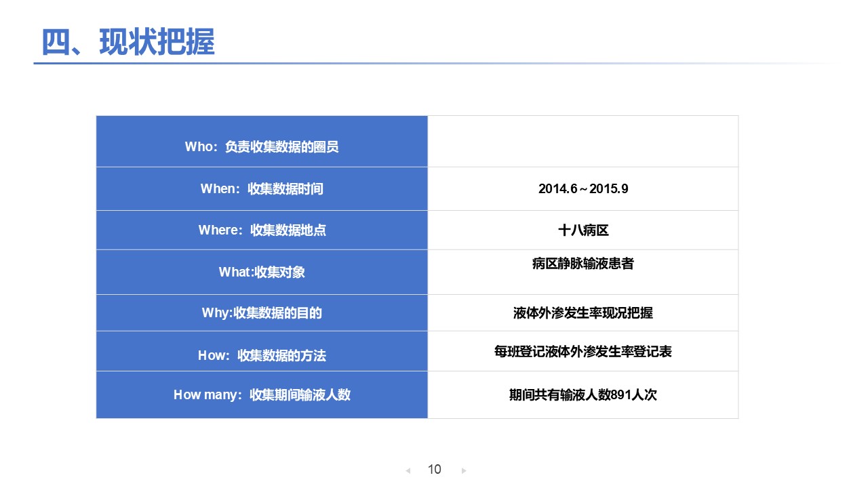Go to previous slide arrow
The width and height of the screenshot is (868, 488).
tap(408, 470)
